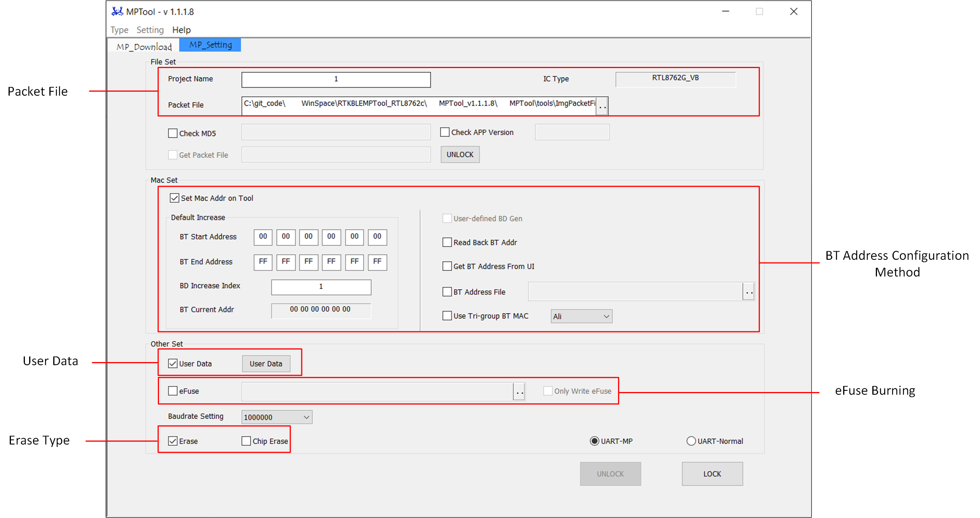Click UNLOCK button beside Get Packet File
This screenshot has width=980, height=518.
coord(460,154)
